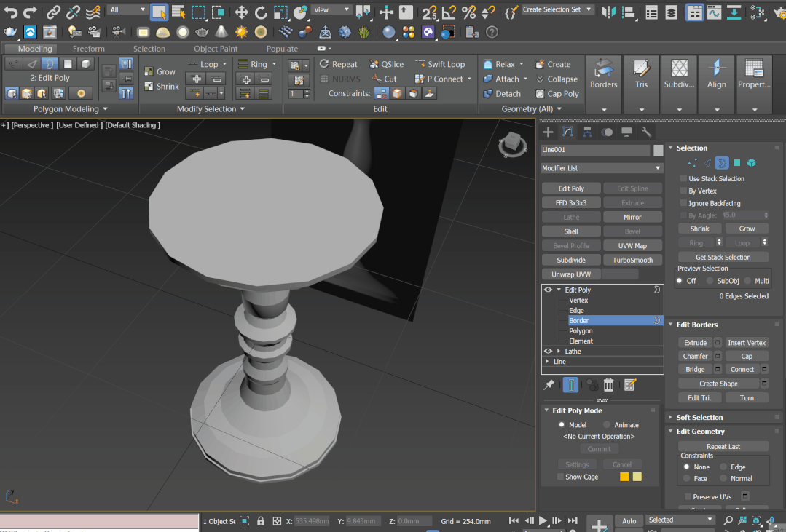Open the Hierarchy panel icon
The width and height of the screenshot is (786, 532).
point(587,132)
